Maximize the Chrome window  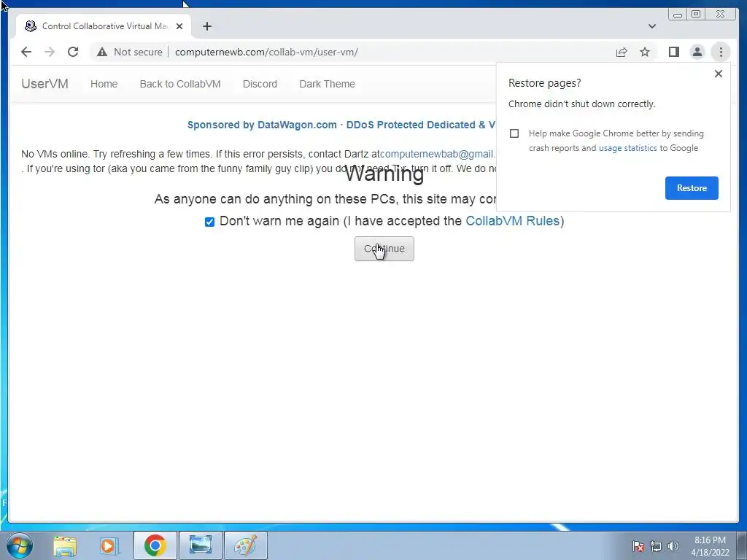pyautogui.click(x=696, y=15)
